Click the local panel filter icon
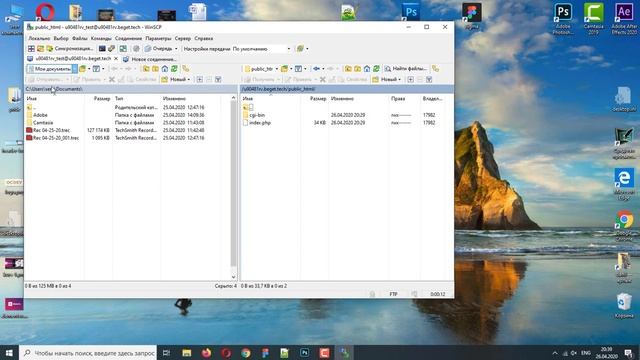The image size is (640, 360). pos(96,69)
